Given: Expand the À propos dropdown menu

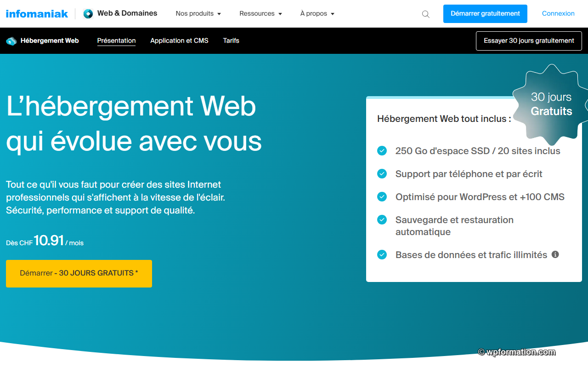Looking at the screenshot, I should 317,13.
